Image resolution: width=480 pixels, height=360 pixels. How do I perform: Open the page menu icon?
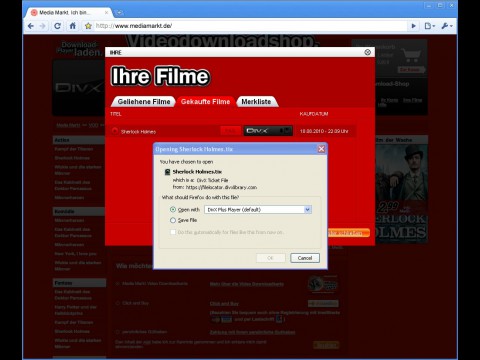click(x=429, y=26)
